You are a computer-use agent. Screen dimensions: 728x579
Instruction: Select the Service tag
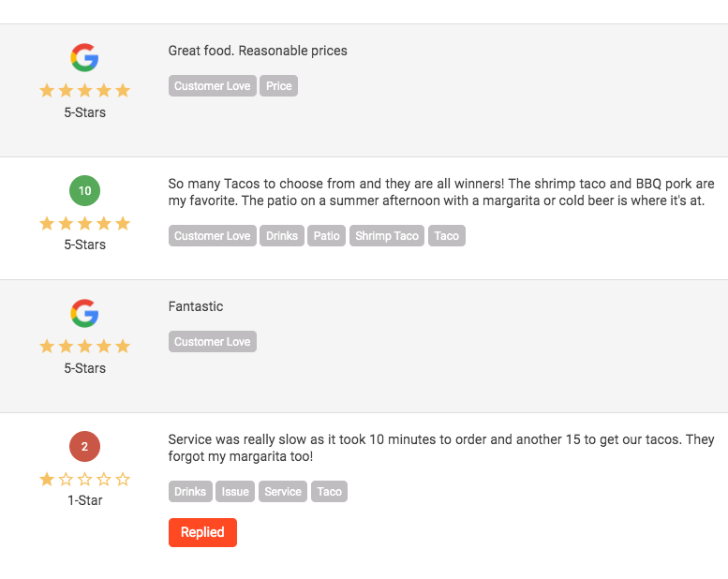point(283,491)
